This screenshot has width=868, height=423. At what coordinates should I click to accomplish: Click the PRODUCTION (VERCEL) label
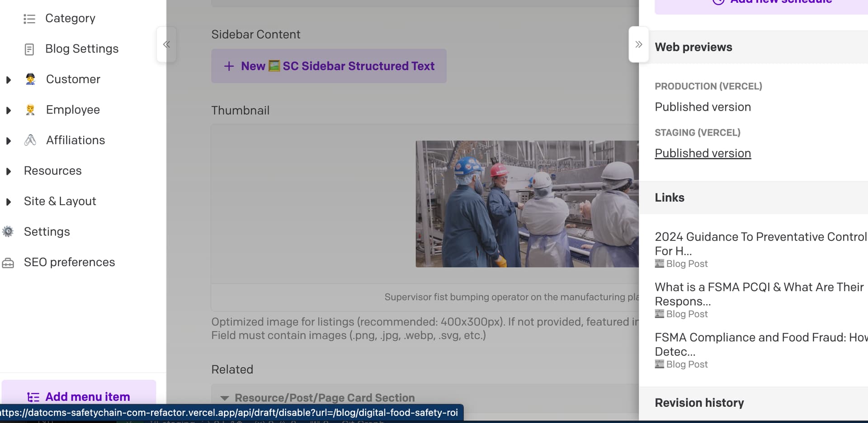click(708, 86)
